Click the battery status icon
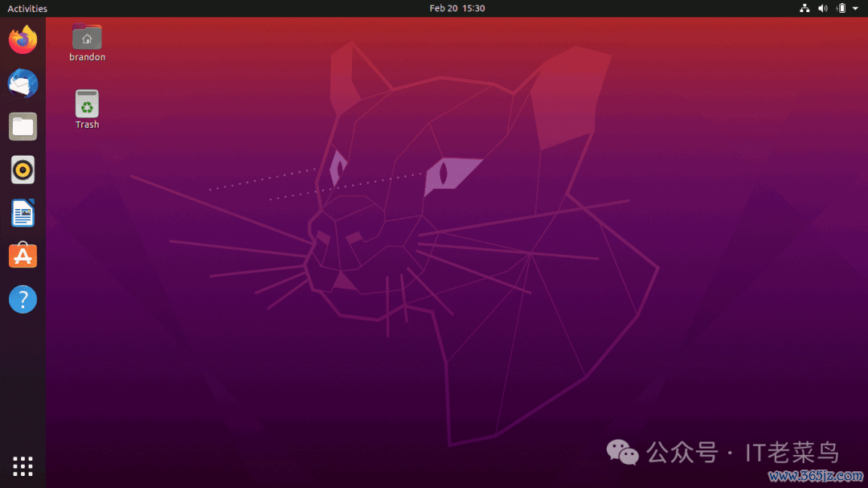This screenshot has width=868, height=488. point(841,8)
